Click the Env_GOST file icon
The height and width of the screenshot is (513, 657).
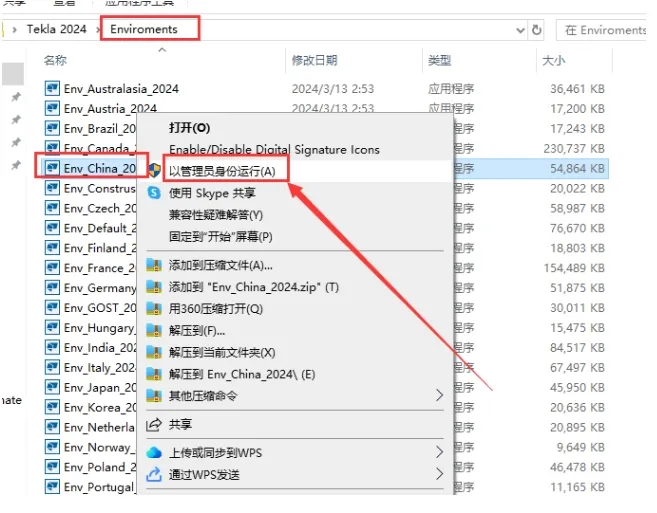click(52, 307)
